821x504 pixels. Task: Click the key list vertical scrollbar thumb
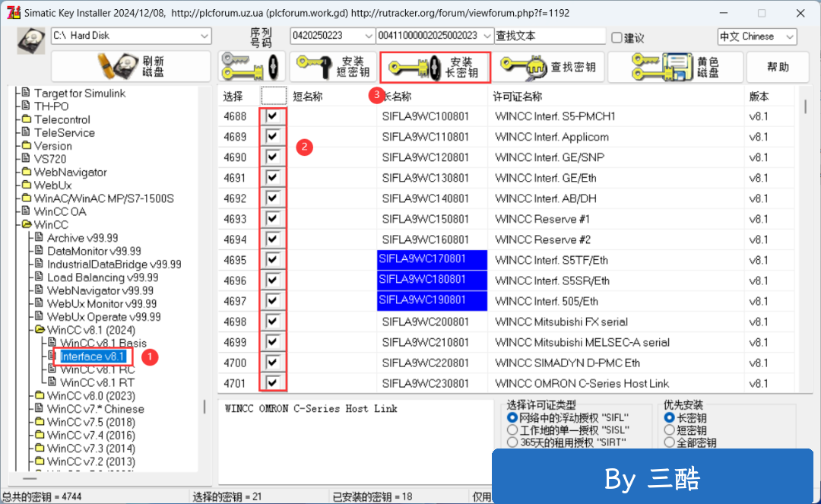pos(805,106)
